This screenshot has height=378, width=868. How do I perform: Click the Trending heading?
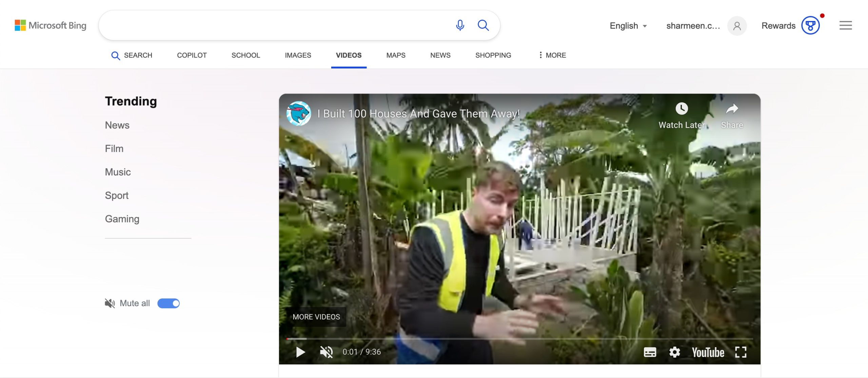click(x=131, y=101)
